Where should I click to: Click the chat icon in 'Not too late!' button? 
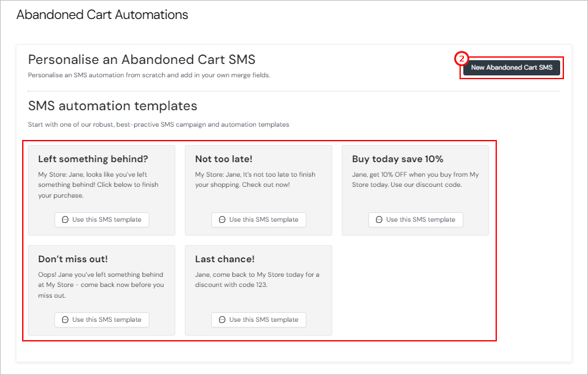coord(222,220)
